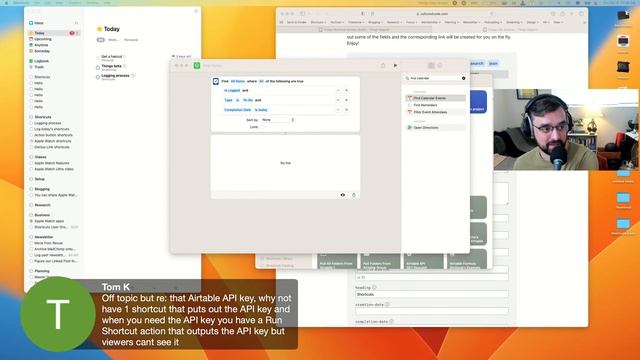Select the Research area in Things
The height and width of the screenshot is (360, 640).
point(53,205)
